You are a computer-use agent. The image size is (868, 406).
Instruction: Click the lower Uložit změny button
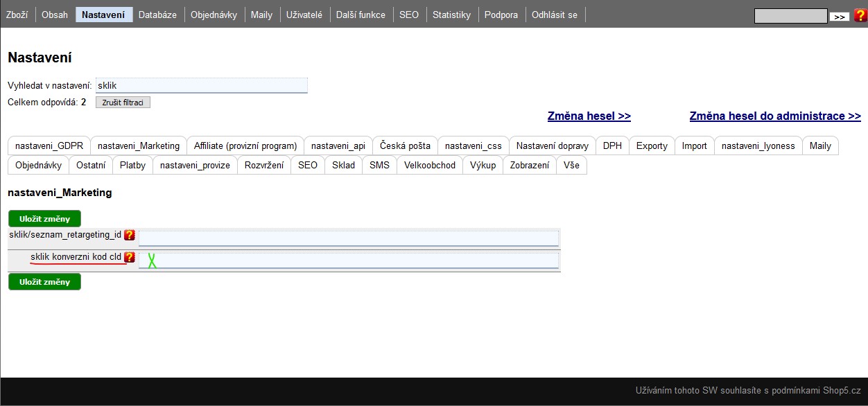[x=44, y=282]
